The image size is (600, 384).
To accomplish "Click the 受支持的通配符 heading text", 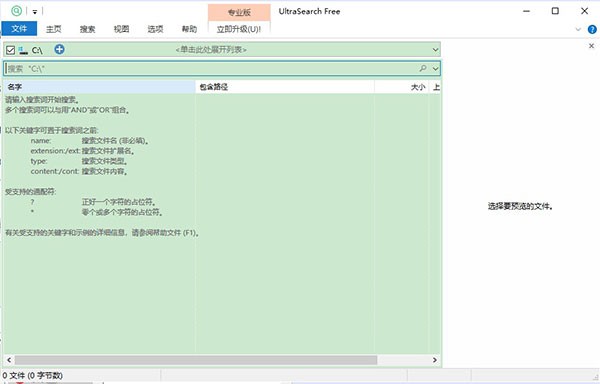I will [31, 192].
